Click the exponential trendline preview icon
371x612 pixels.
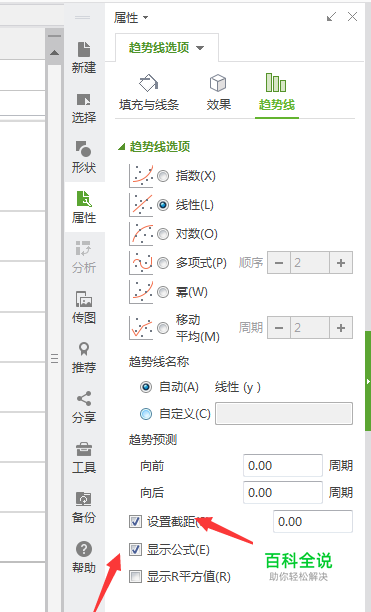[141, 176]
